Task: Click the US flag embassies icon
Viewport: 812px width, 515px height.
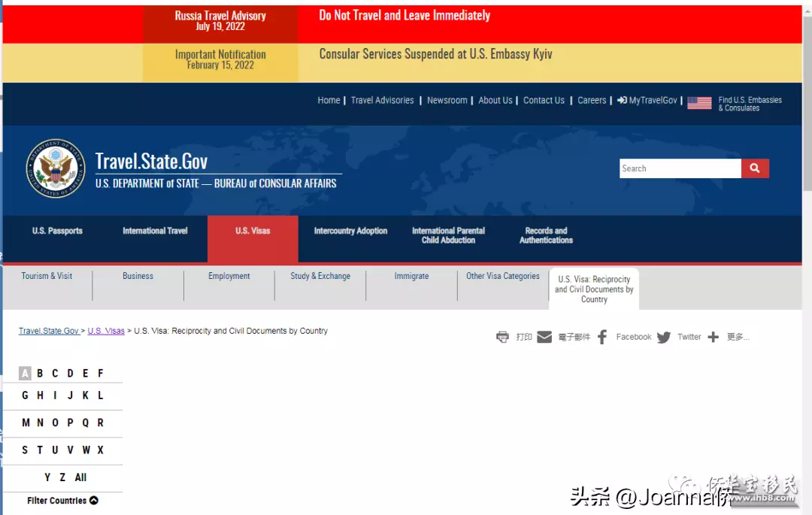Action: 699,103
